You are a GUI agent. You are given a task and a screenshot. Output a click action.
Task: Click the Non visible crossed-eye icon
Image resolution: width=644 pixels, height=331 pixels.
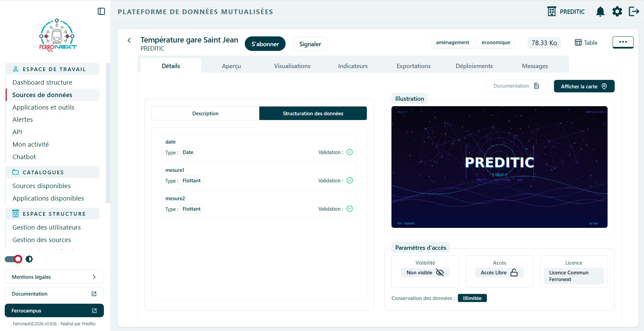pyautogui.click(x=440, y=272)
